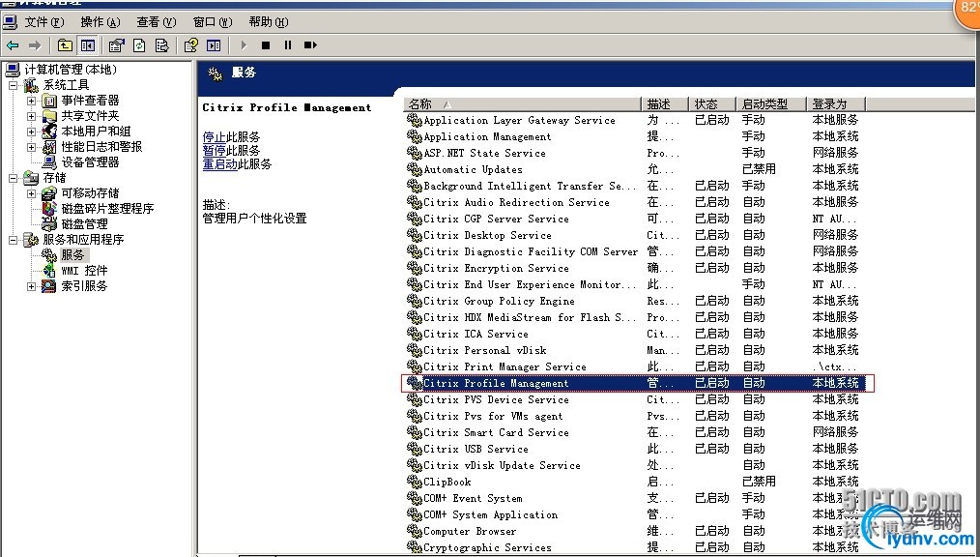This screenshot has width=980, height=557.
Task: Click the Refresh toolbar icon
Action: pyautogui.click(x=139, y=45)
